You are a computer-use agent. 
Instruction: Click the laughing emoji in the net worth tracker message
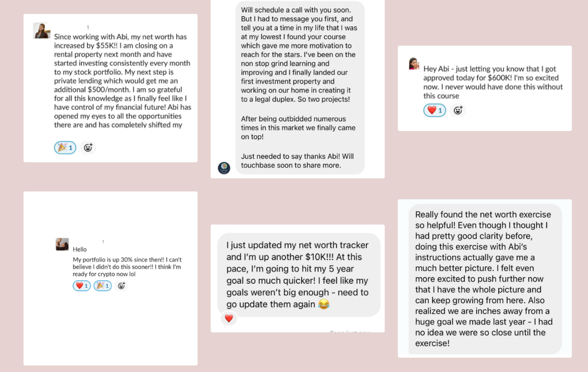[323, 304]
